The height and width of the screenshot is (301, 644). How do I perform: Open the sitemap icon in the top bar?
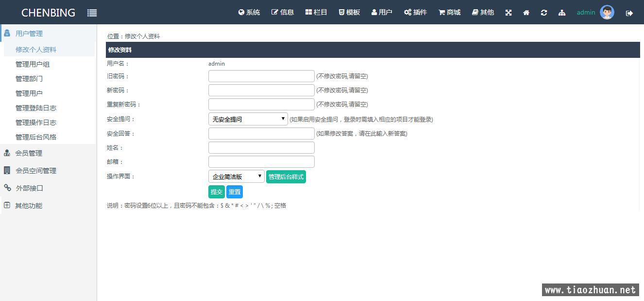pos(562,13)
